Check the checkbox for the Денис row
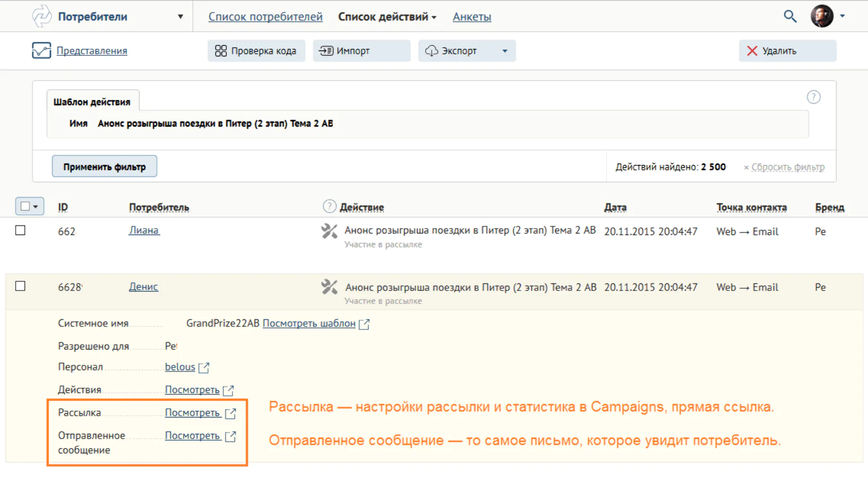 pos(21,286)
